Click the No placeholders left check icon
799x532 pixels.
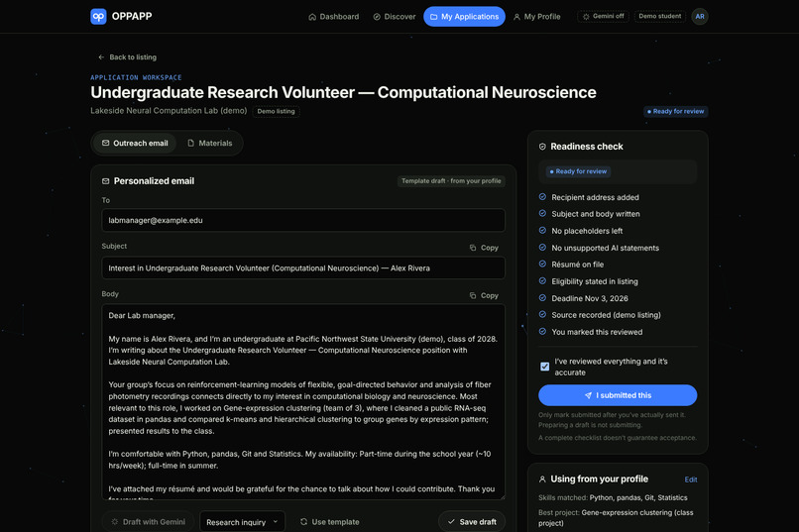tap(542, 231)
